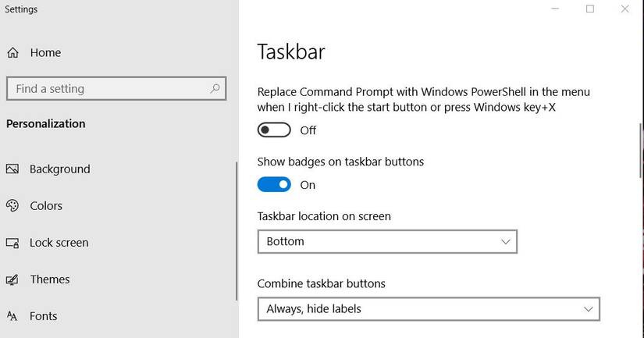Click the chevron next to Always, hide labels

[x=589, y=309]
